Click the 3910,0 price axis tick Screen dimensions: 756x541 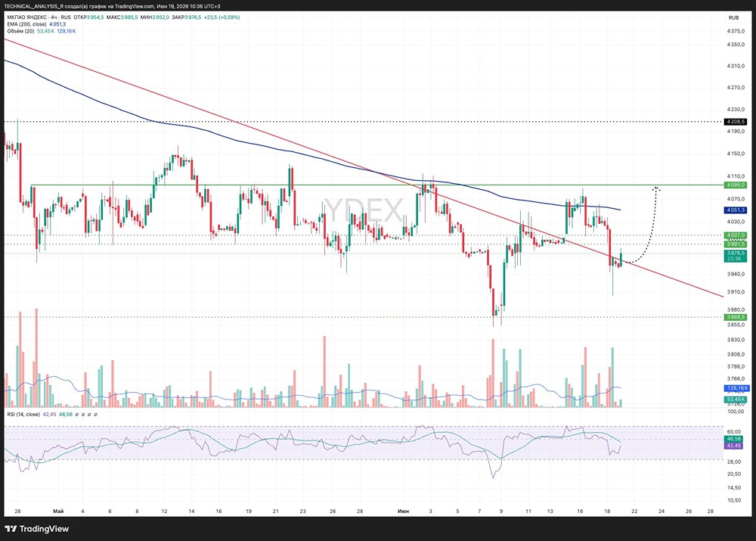pyautogui.click(x=736, y=292)
